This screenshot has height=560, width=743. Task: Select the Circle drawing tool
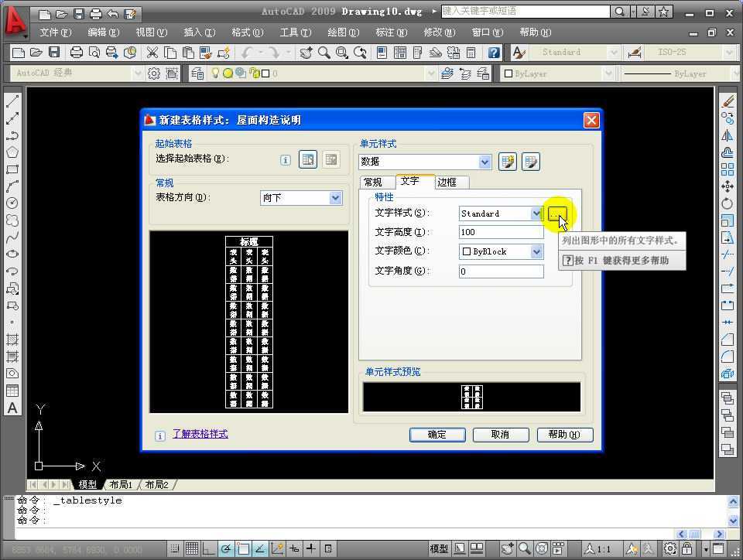pos(12,203)
